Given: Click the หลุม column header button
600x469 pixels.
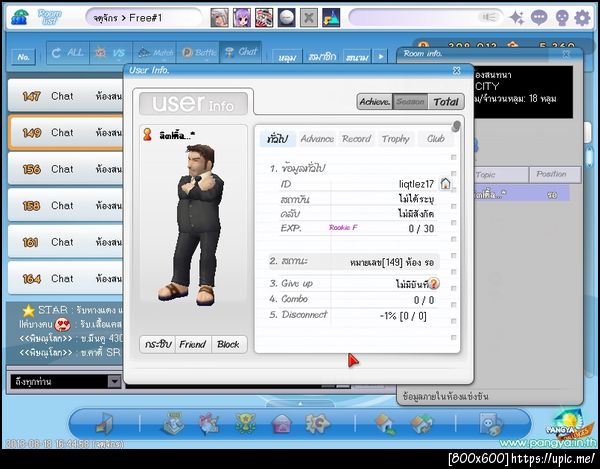Looking at the screenshot, I should [x=287, y=57].
